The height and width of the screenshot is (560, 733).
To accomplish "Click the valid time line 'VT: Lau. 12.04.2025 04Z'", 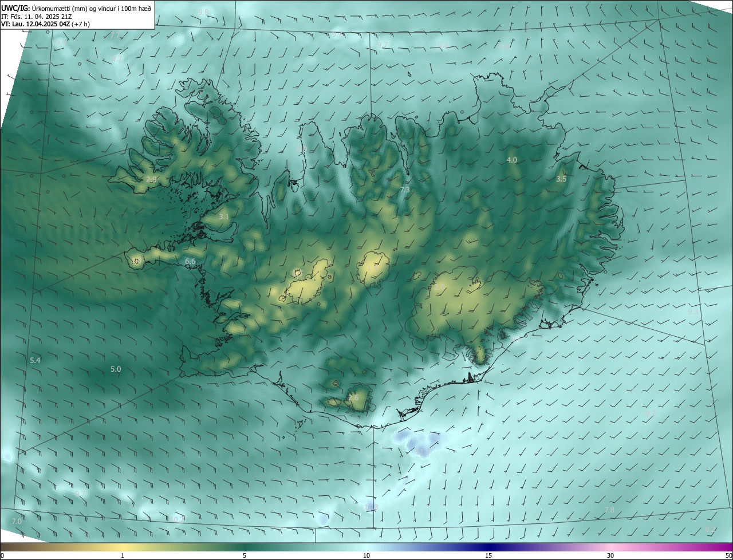I will 36,24.
